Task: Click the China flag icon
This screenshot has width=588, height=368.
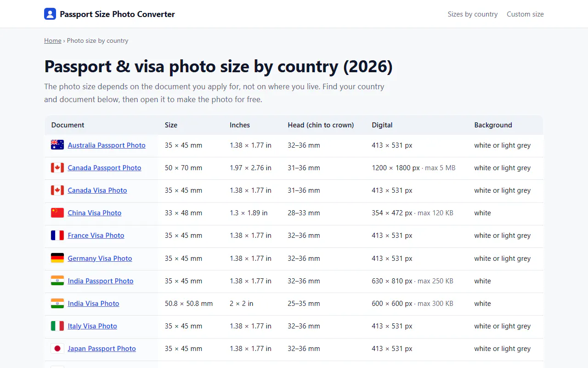Action: [57, 213]
